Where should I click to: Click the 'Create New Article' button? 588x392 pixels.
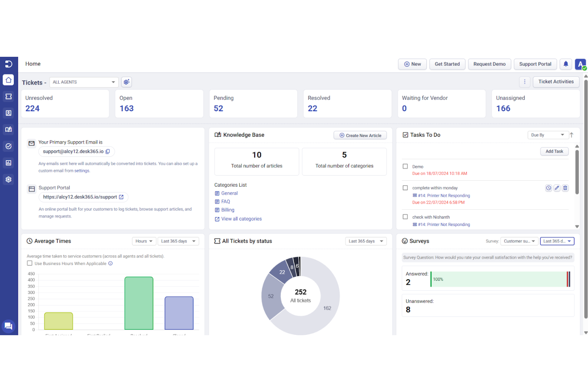(x=360, y=135)
